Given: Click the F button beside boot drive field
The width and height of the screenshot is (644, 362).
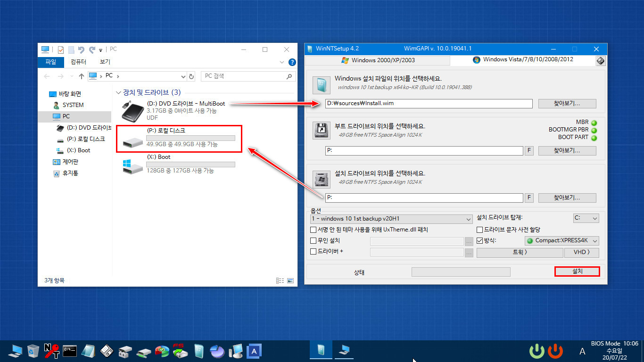Looking at the screenshot, I should coord(529,151).
